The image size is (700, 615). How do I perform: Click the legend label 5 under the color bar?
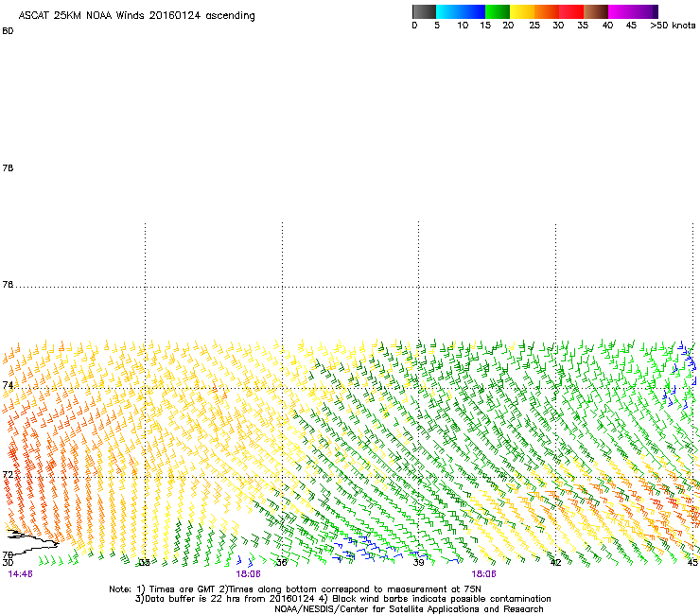pyautogui.click(x=437, y=26)
